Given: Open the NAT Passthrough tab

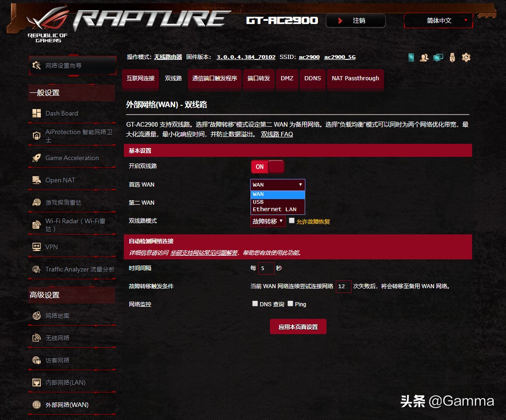Looking at the screenshot, I should [x=355, y=79].
